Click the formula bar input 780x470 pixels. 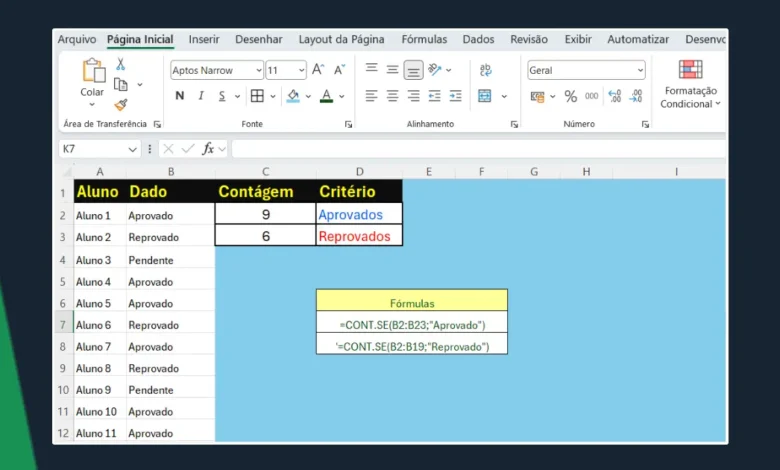pos(478,149)
